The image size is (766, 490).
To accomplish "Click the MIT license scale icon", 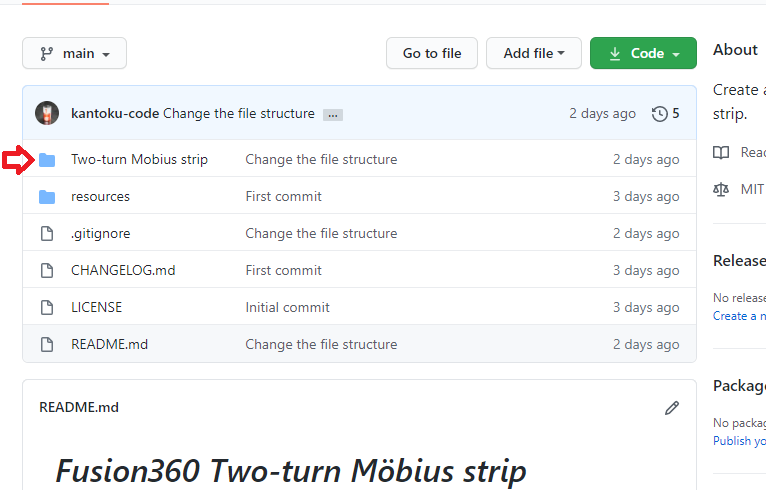I will tap(721, 189).
